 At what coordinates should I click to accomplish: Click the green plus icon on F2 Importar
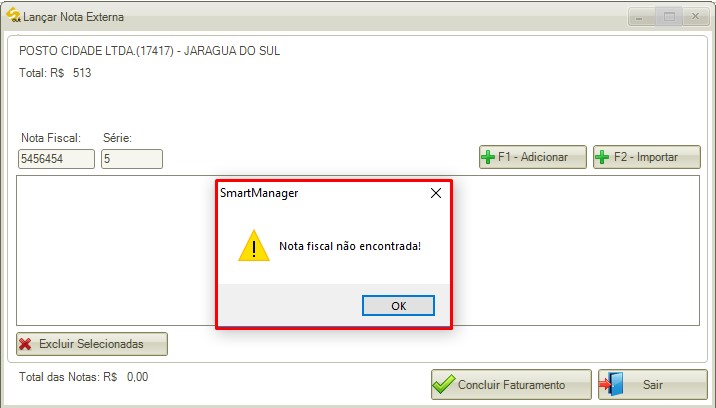tap(602, 157)
